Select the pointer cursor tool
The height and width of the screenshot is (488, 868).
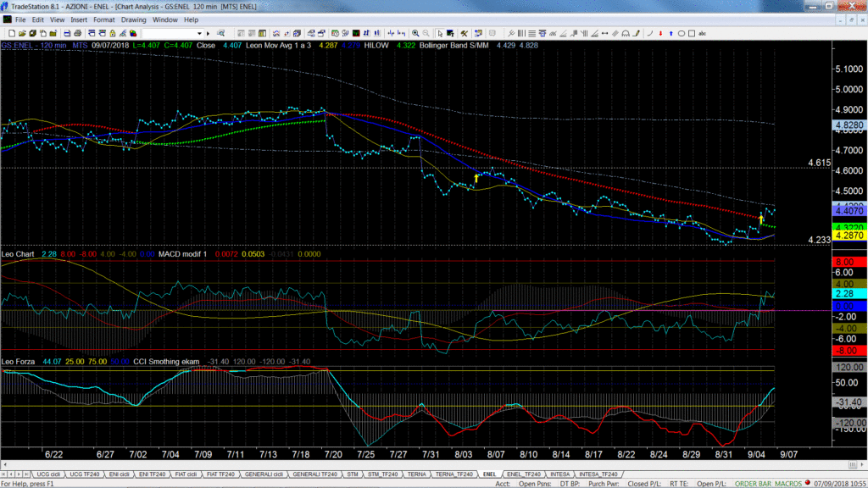click(440, 33)
